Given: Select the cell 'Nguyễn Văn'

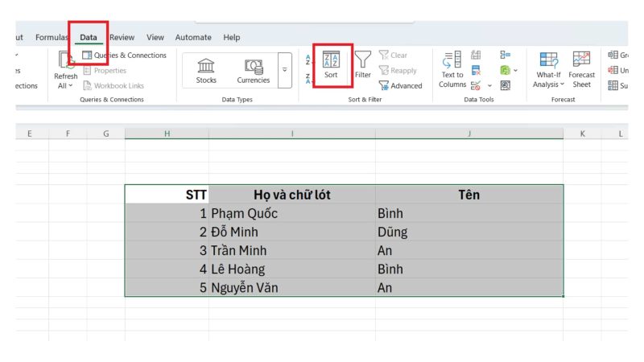Looking at the screenshot, I should (x=292, y=287).
